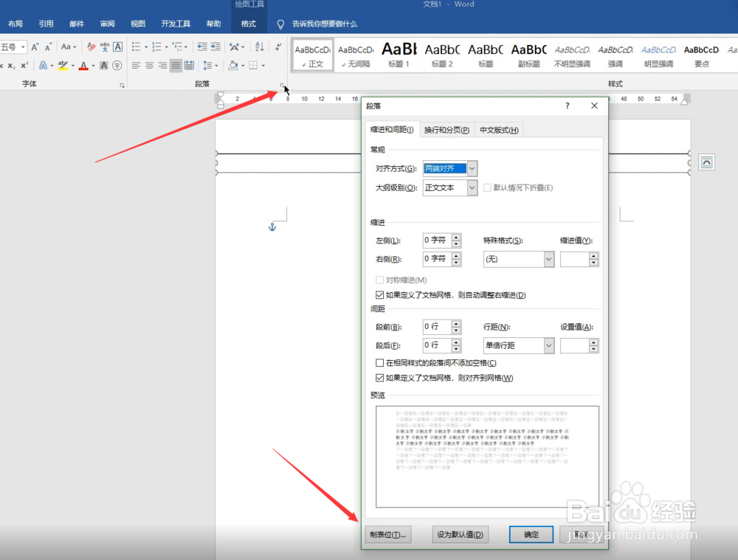Increase the font size icon
Image resolution: width=738 pixels, height=560 pixels.
pyautogui.click(x=35, y=46)
